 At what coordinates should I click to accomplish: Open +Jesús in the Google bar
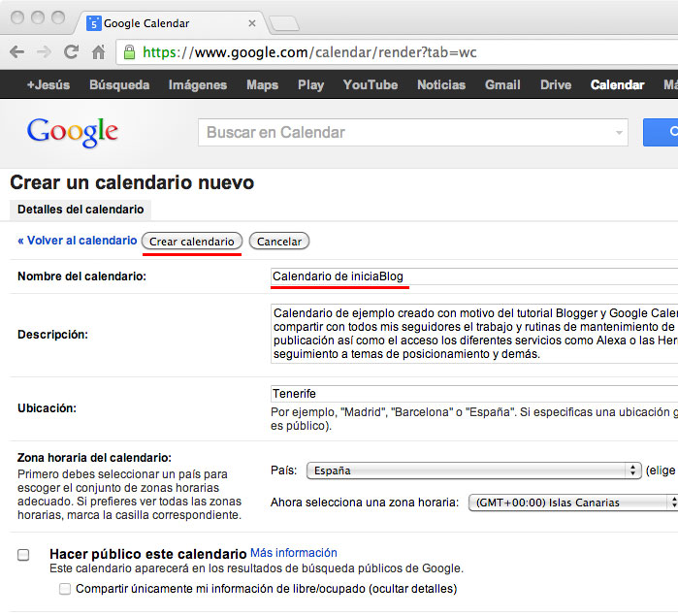point(48,84)
